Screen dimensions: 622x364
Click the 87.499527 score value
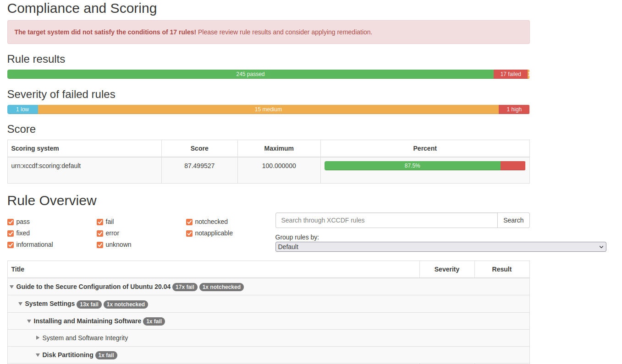click(199, 166)
